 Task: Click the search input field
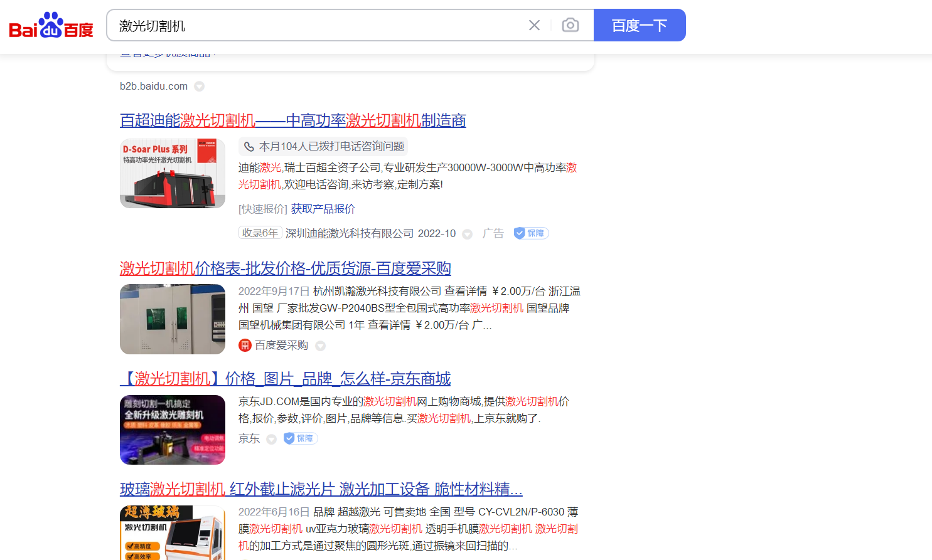pyautogui.click(x=314, y=26)
